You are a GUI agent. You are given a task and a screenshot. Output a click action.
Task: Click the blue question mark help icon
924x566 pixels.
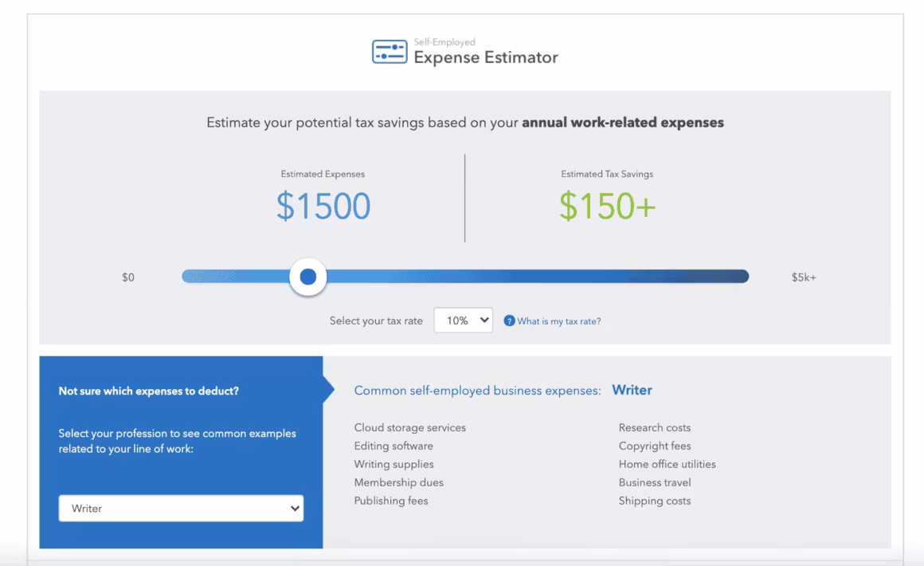pos(510,321)
